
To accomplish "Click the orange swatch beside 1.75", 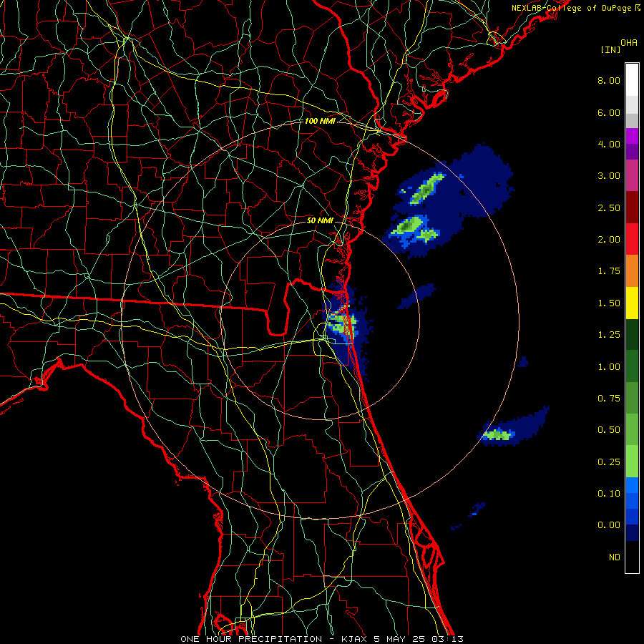I will tap(632, 271).
